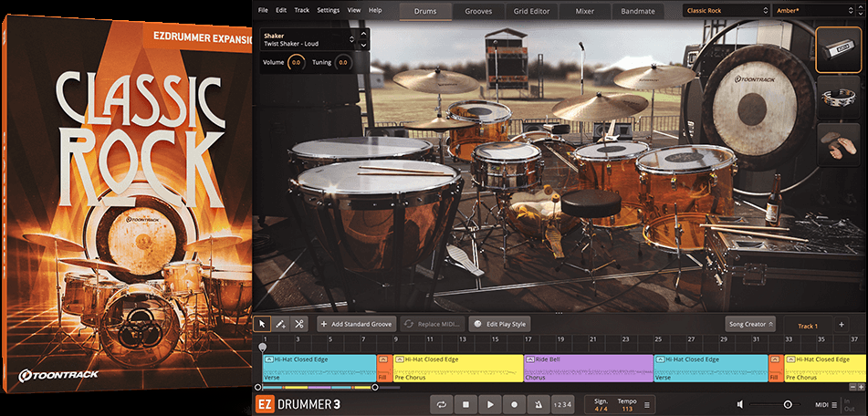The height and width of the screenshot is (416, 868).
Task: Expand the second Verse block menu at bar 25
Action: [x=661, y=359]
